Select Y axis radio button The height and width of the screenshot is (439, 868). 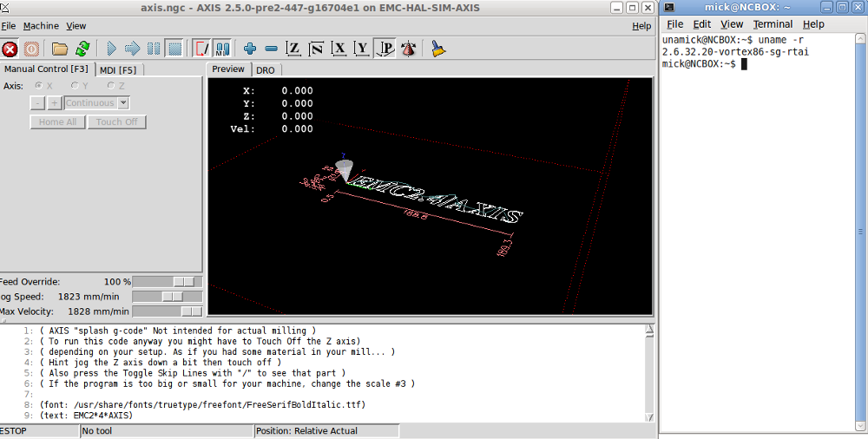(x=75, y=85)
